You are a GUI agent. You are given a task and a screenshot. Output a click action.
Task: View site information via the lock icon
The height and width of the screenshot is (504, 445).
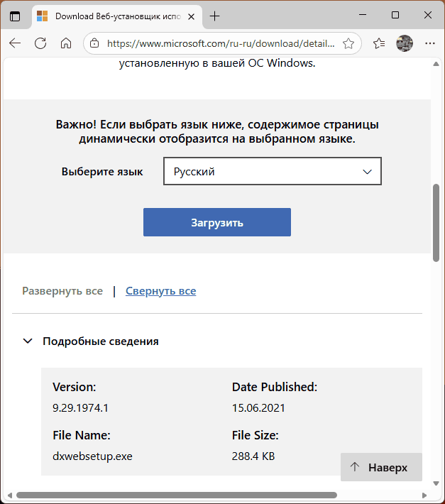[x=94, y=43]
